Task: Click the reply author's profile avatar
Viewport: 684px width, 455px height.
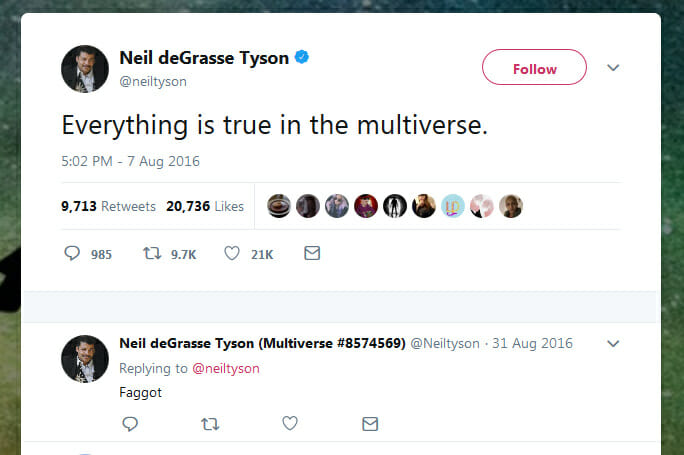Action: point(84,358)
